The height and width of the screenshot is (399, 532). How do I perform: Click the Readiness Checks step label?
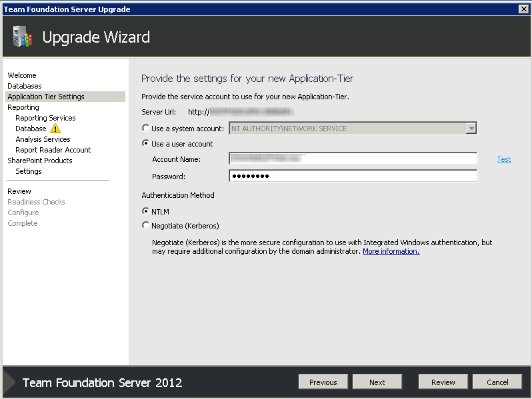pyautogui.click(x=36, y=202)
